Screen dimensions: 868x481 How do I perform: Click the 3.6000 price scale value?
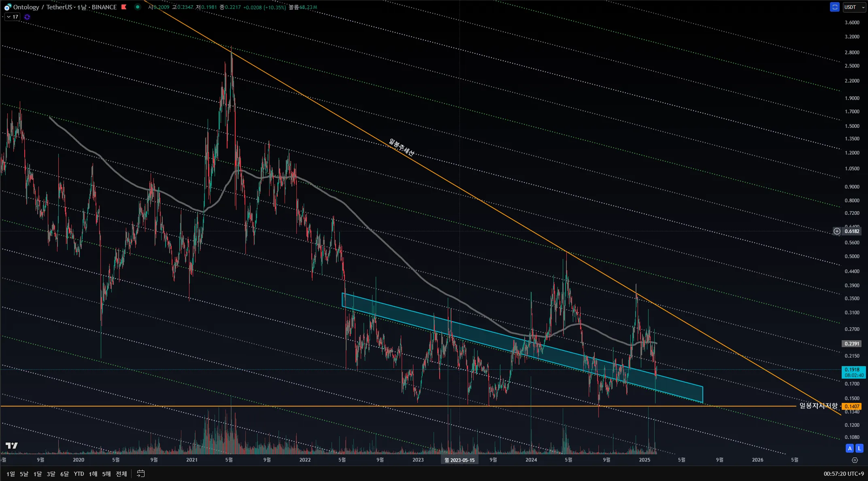coord(852,23)
